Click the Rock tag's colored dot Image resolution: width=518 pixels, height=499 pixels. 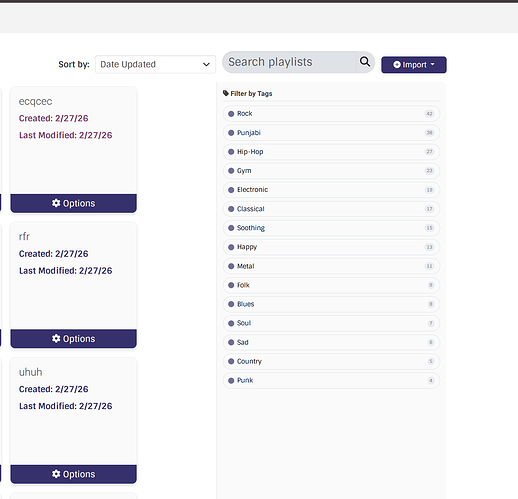coord(231,114)
